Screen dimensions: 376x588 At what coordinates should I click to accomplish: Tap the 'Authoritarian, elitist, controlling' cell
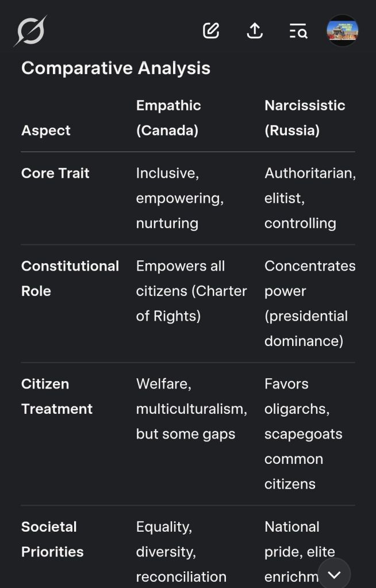point(309,198)
